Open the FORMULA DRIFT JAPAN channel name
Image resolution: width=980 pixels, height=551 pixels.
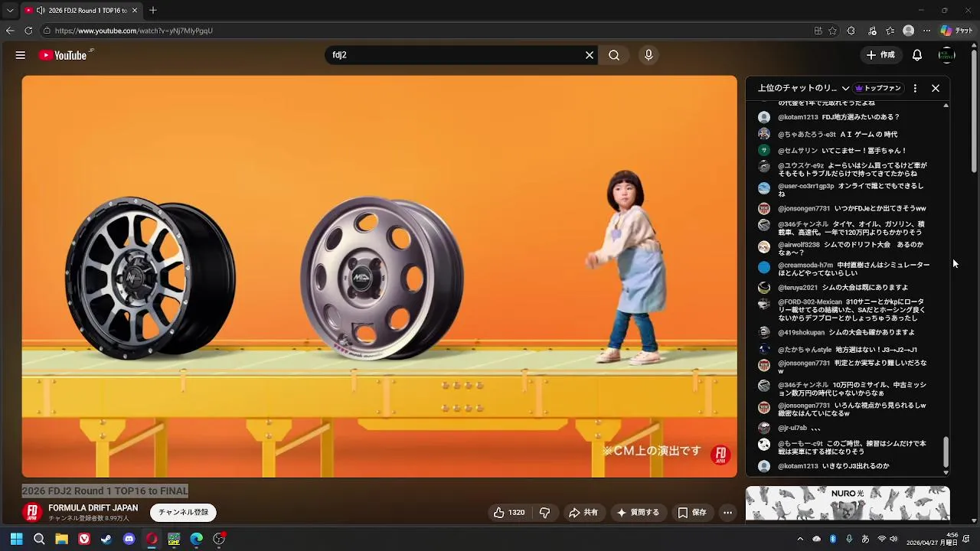point(93,508)
